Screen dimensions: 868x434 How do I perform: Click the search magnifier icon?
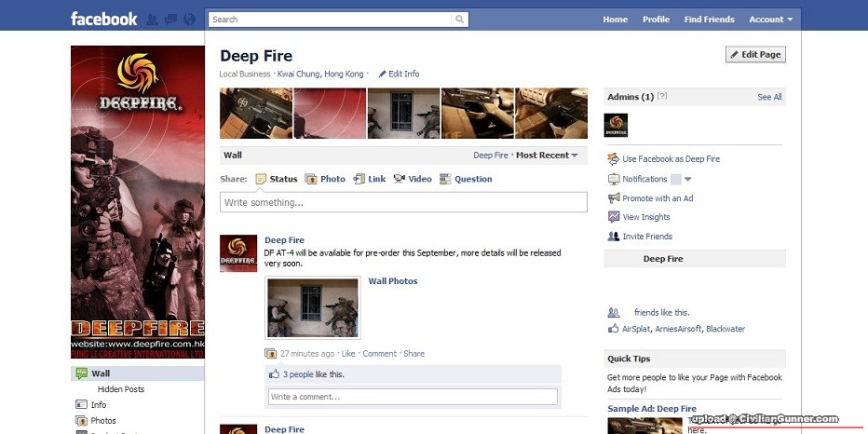[459, 20]
